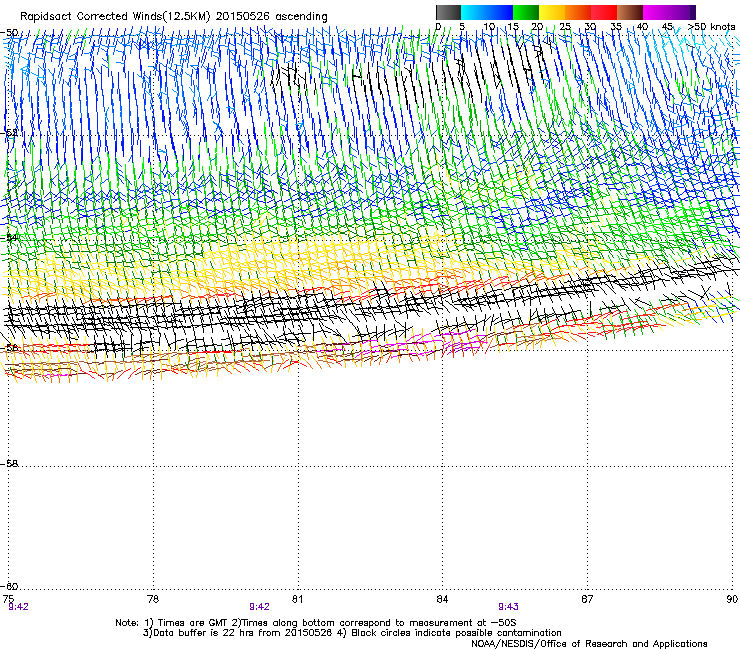Viewport: 740px width, 650px height.
Task: Click the longitude label 75
Action: click(8, 599)
